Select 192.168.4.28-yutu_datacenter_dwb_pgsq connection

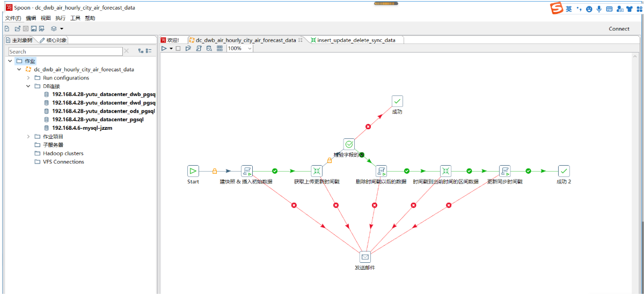(x=104, y=94)
